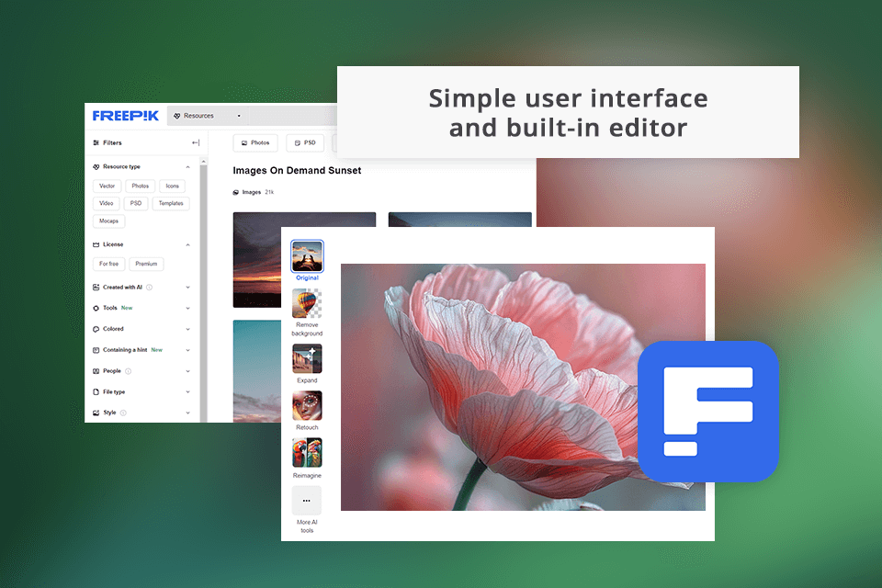Click the Colored palette icon
This screenshot has width=882, height=588.
[96, 329]
